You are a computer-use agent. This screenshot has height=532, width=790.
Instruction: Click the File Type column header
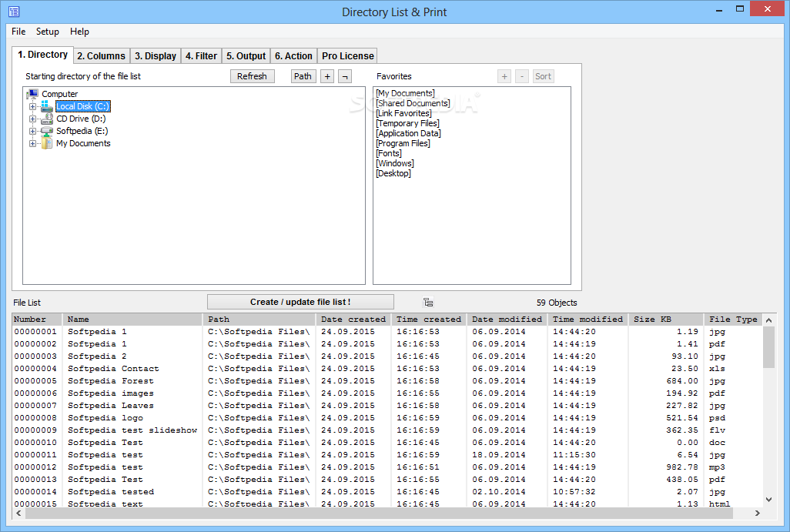point(733,320)
